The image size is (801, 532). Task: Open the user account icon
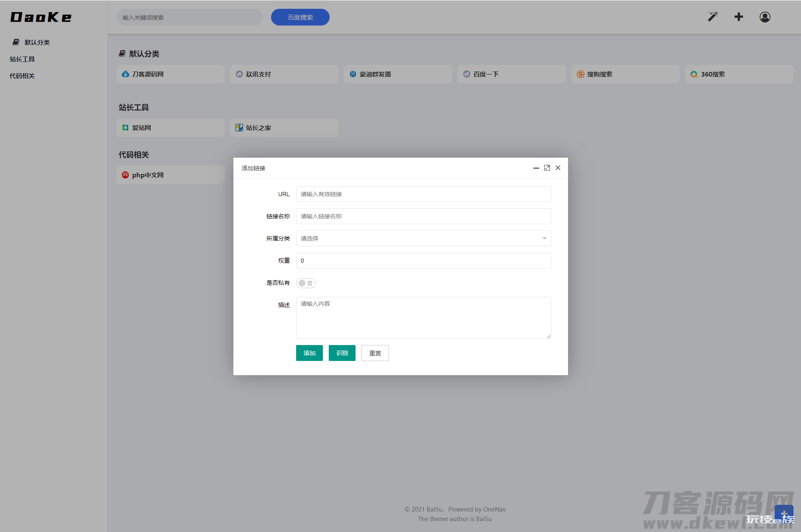click(x=765, y=17)
